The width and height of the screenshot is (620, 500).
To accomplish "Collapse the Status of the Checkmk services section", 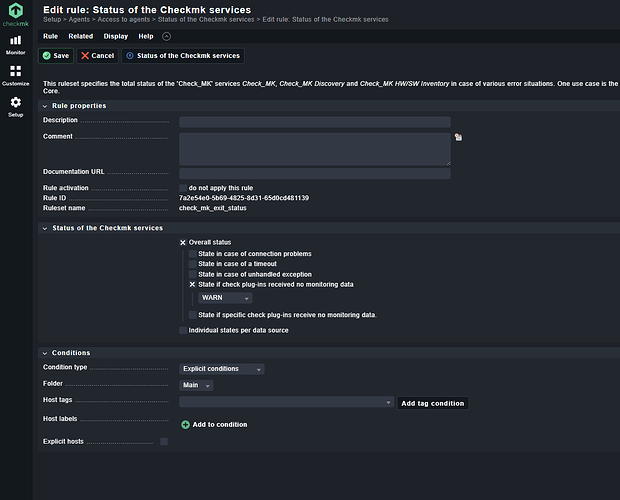I will (x=45, y=228).
